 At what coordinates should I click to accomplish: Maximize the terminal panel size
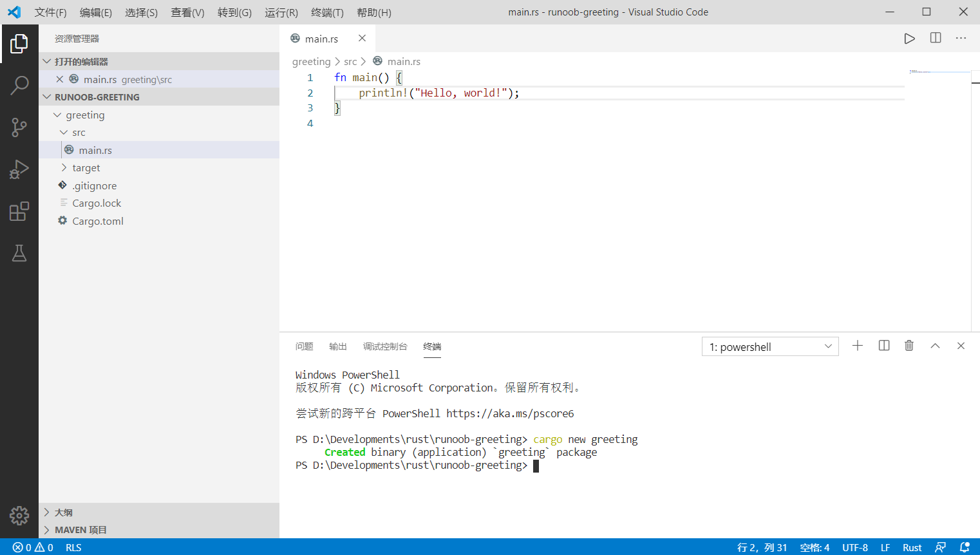935,346
